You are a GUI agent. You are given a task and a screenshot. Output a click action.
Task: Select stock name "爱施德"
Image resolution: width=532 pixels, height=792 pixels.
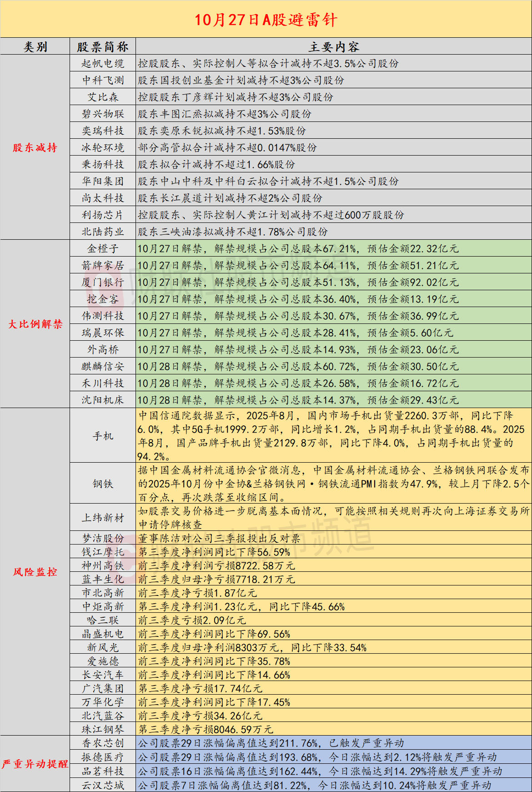click(x=103, y=661)
